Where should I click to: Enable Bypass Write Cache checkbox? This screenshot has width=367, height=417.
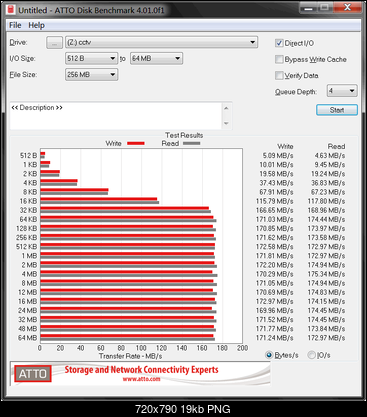click(279, 59)
